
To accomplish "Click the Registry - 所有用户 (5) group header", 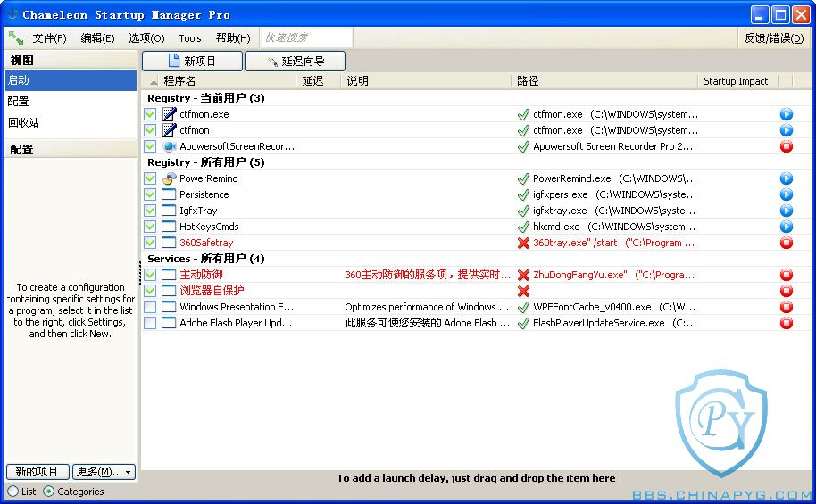I will (x=206, y=162).
